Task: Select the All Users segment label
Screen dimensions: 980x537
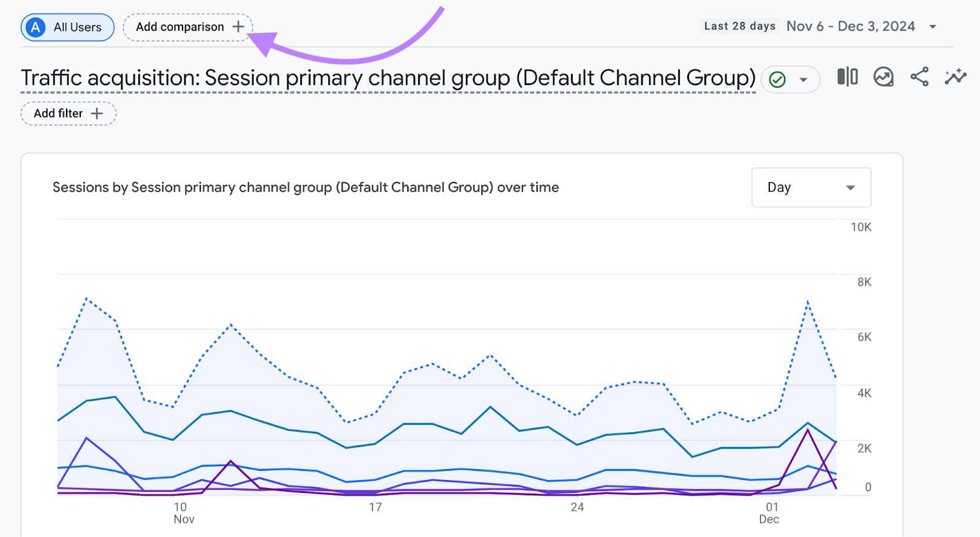Action: (x=77, y=28)
